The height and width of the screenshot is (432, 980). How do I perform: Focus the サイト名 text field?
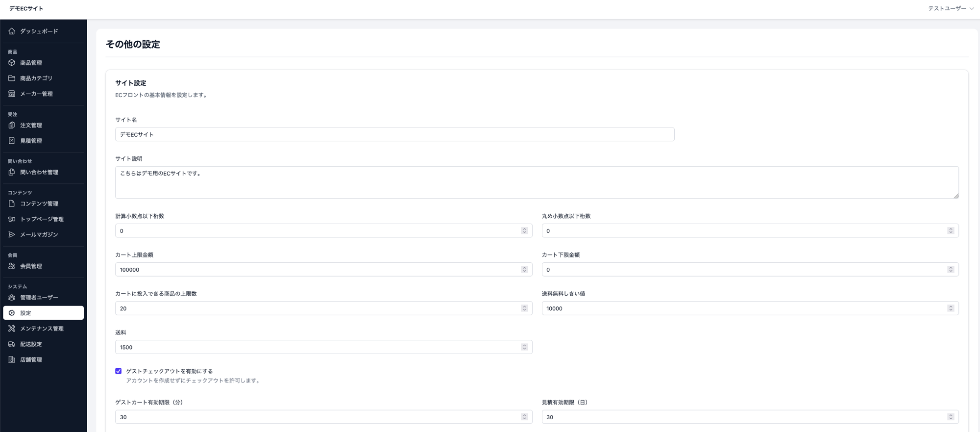click(x=395, y=134)
